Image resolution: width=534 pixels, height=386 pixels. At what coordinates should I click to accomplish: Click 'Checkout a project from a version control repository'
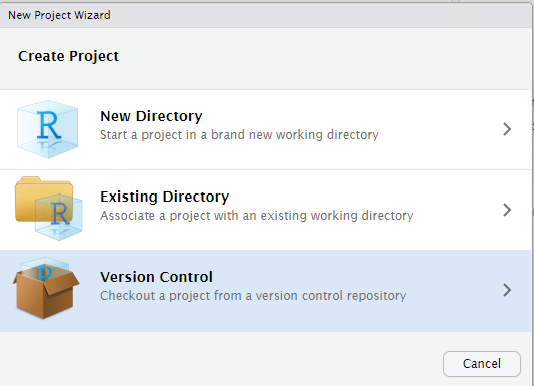tap(253, 296)
